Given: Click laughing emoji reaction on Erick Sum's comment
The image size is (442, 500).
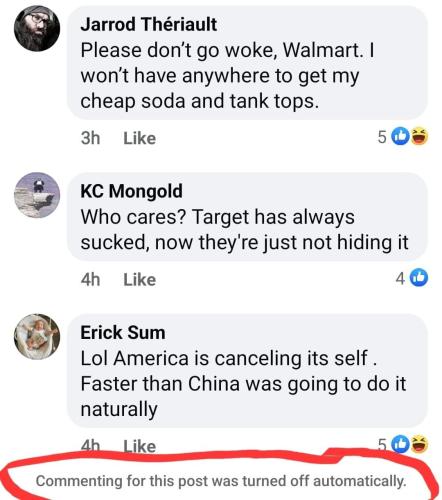Looking at the screenshot, I should [419, 444].
